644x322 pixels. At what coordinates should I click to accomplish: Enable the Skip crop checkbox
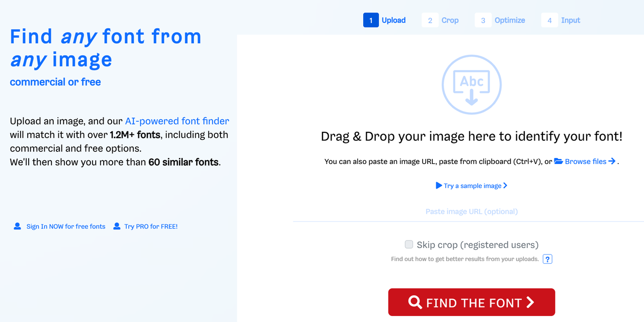pyautogui.click(x=409, y=245)
